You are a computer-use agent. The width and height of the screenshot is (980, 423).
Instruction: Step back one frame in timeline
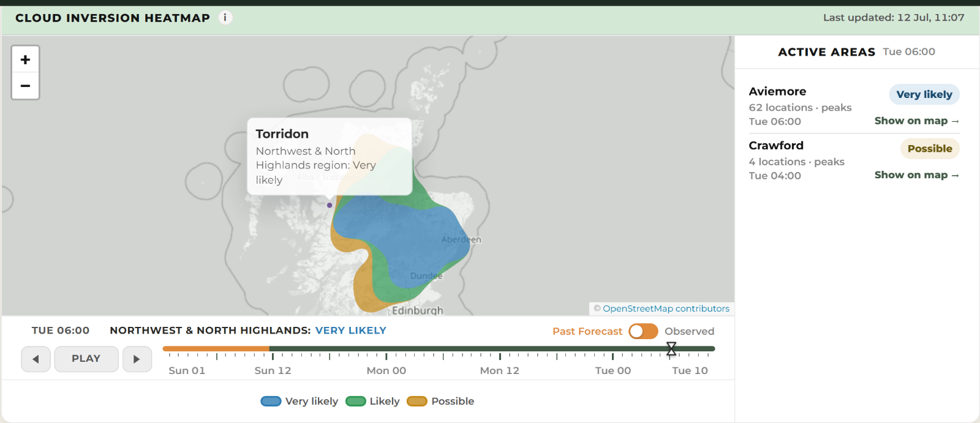tap(36, 359)
